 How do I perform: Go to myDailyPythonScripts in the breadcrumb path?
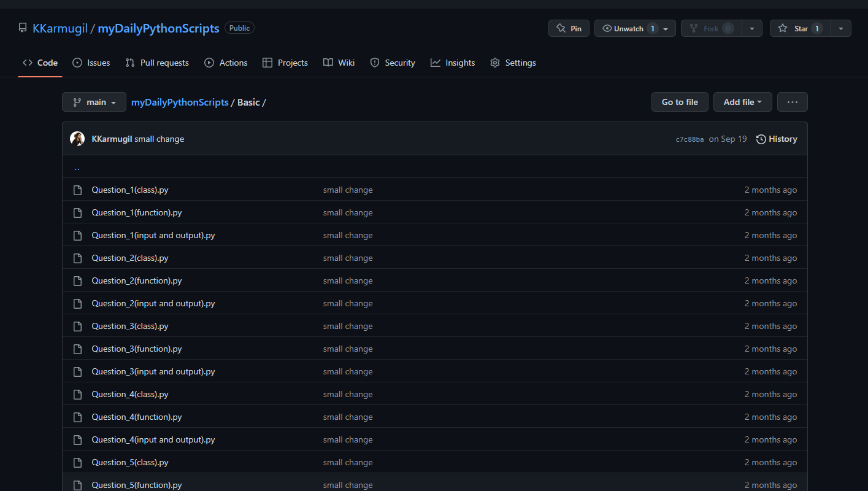[x=180, y=102]
